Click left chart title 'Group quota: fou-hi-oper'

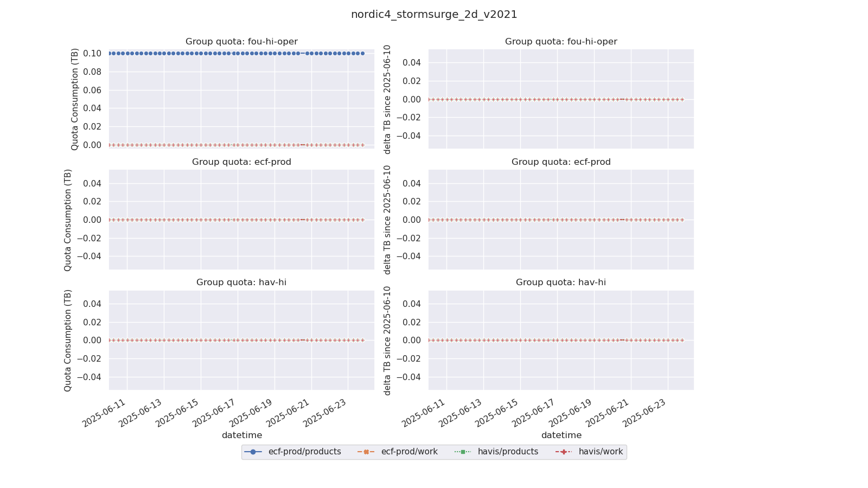coord(241,42)
